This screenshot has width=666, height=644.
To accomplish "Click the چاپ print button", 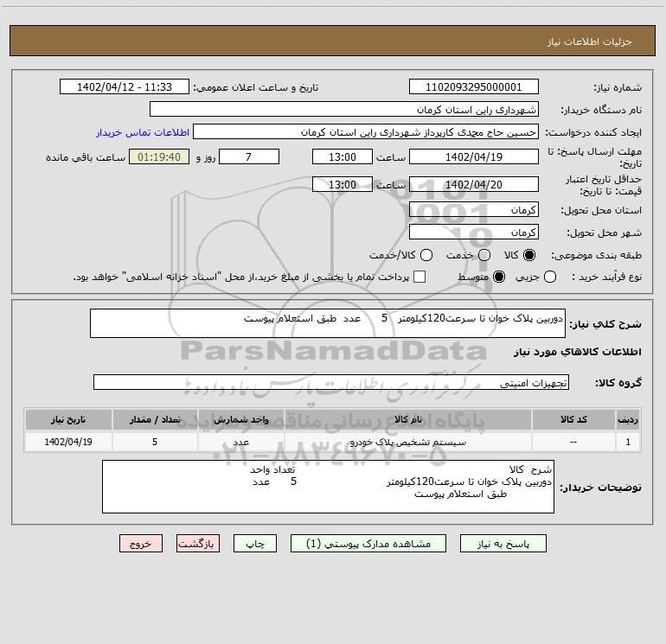I will tap(255, 544).
